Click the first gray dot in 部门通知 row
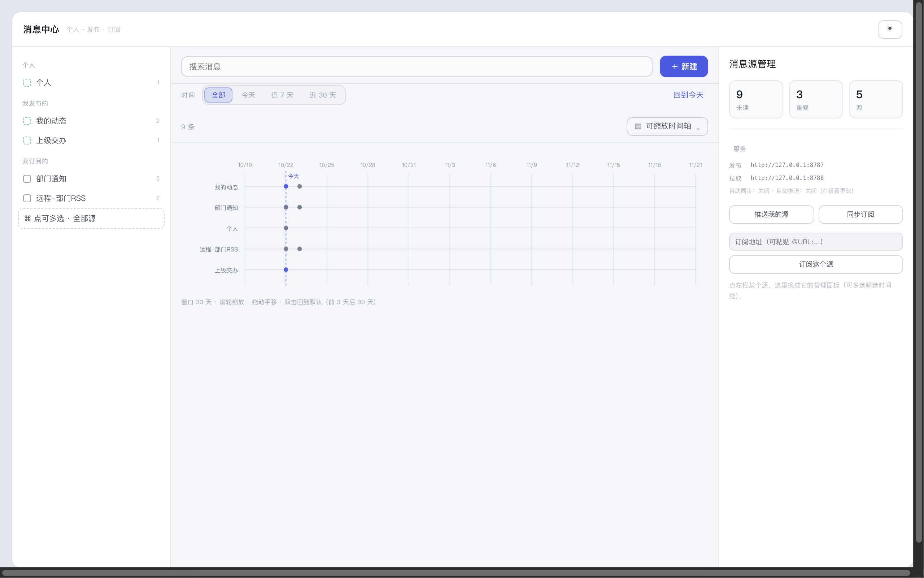Image resolution: width=924 pixels, height=578 pixels. (286, 207)
